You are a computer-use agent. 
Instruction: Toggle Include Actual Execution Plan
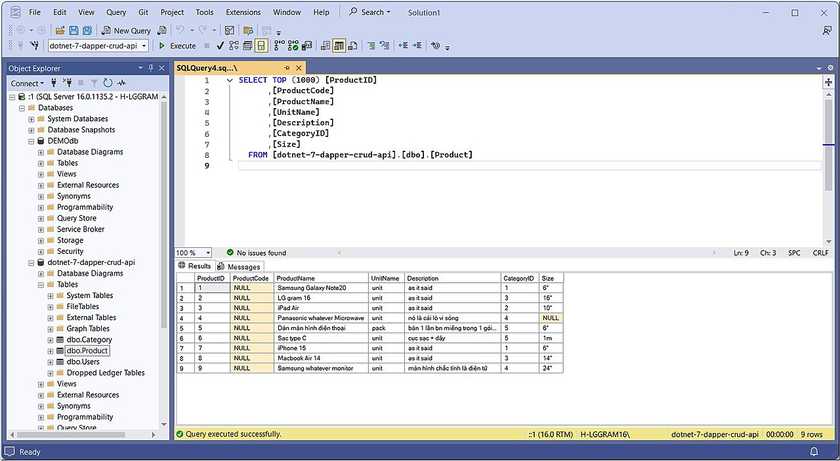(x=279, y=46)
